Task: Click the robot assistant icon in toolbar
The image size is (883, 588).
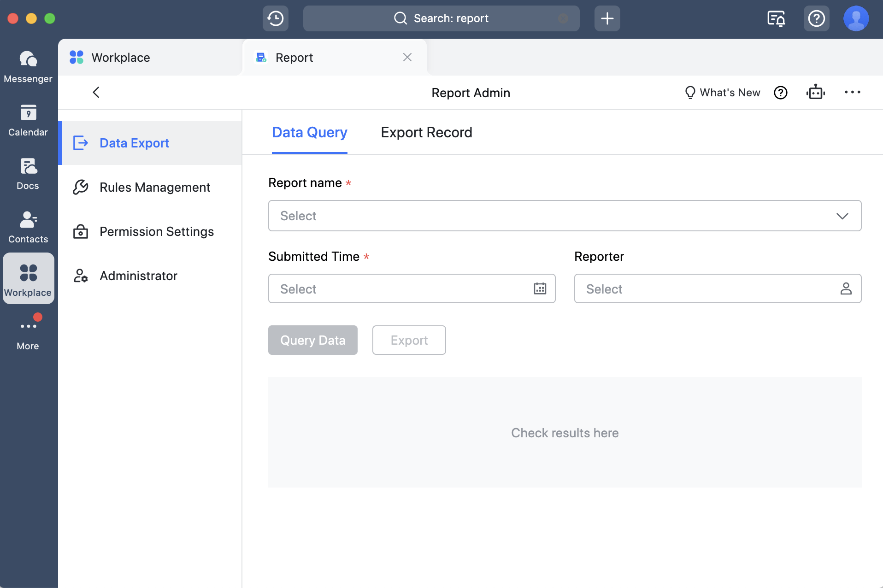Action: [815, 92]
